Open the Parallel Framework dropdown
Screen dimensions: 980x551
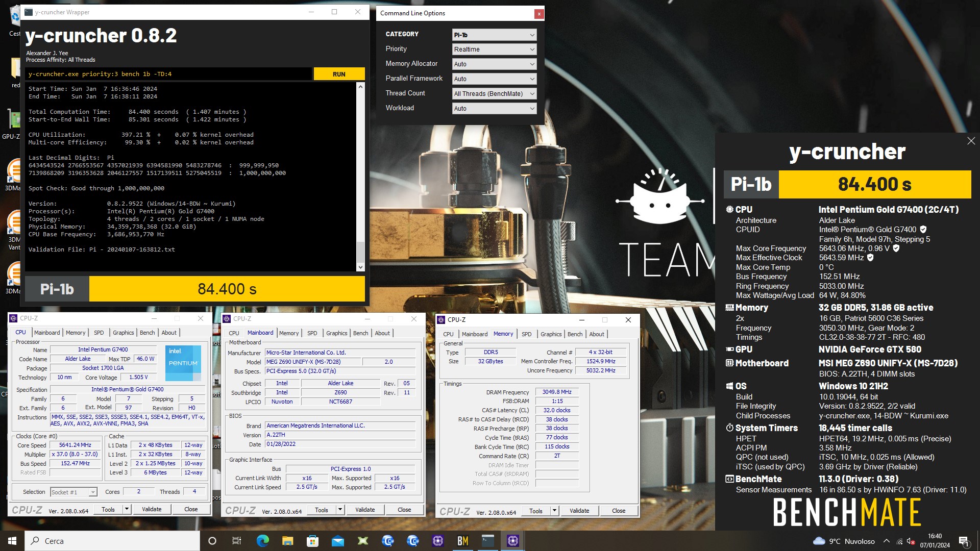coord(494,79)
